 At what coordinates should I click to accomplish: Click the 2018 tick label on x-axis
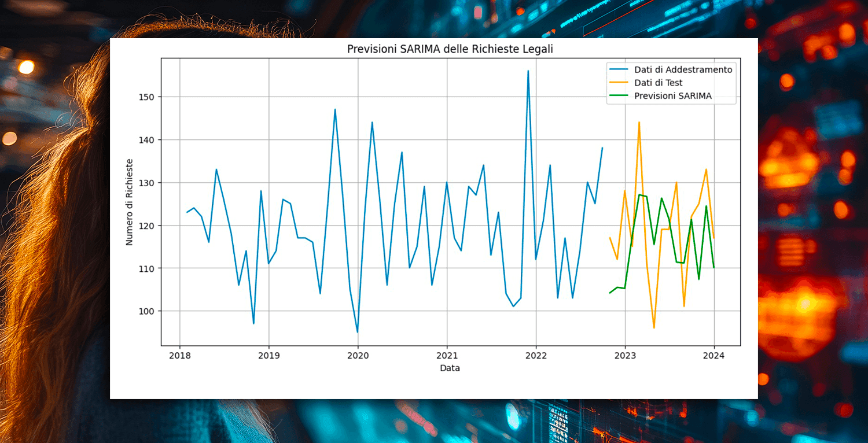(179, 355)
